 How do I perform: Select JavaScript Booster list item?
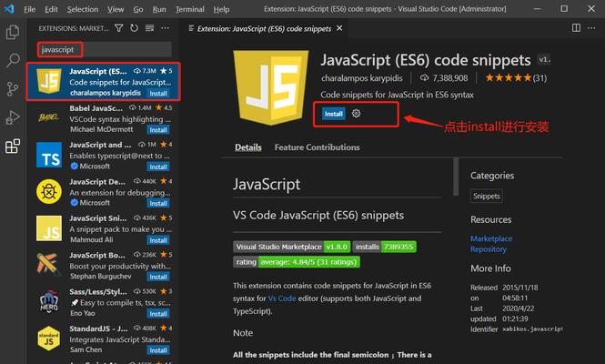104,266
